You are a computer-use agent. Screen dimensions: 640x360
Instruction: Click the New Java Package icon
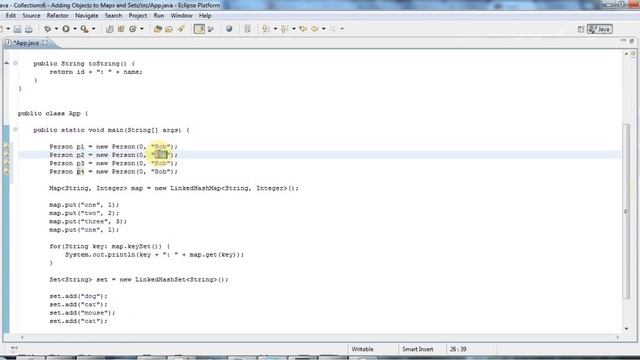pyautogui.click(x=121, y=29)
